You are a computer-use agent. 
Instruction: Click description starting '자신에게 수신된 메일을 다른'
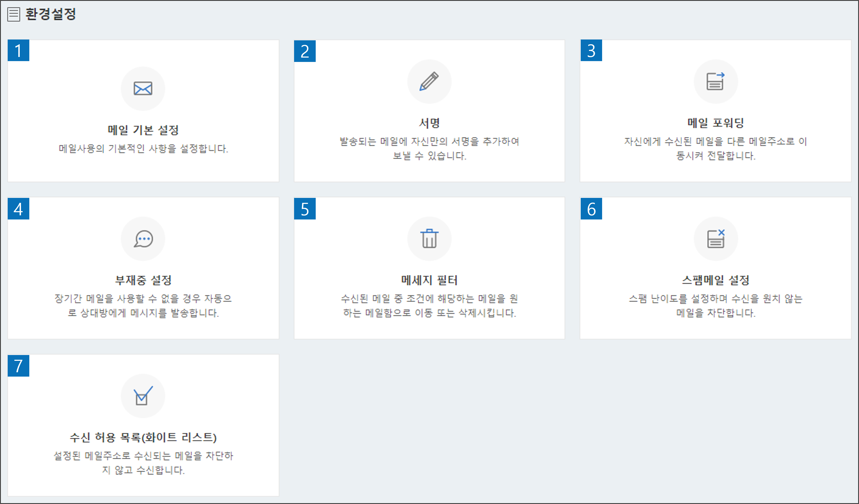click(716, 149)
